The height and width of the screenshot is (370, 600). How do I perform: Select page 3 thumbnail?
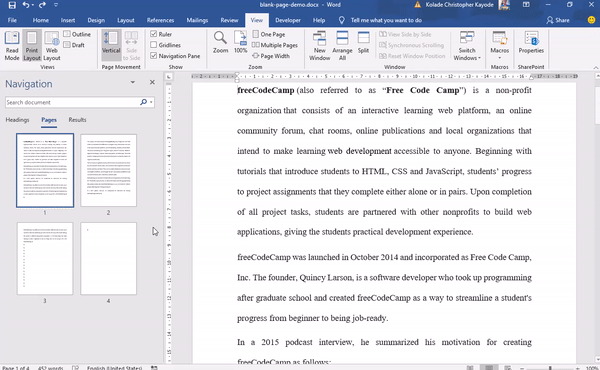point(45,258)
